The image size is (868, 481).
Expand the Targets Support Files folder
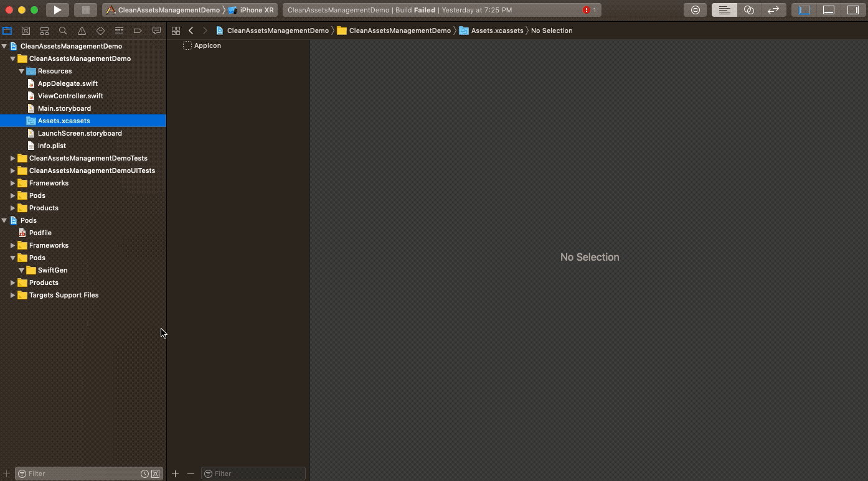[12, 295]
